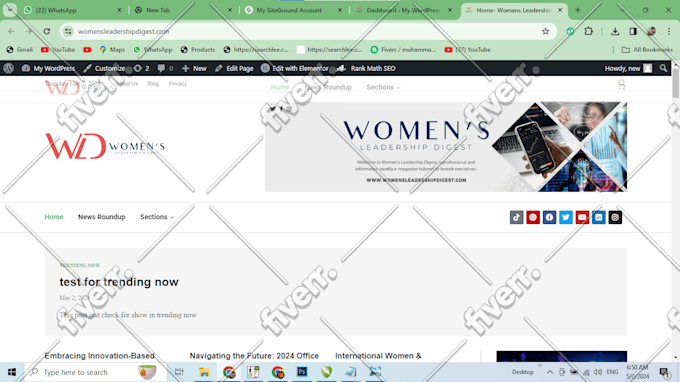This screenshot has height=382, width=680.
Task: Open the Pinterest social icon
Action: click(533, 217)
